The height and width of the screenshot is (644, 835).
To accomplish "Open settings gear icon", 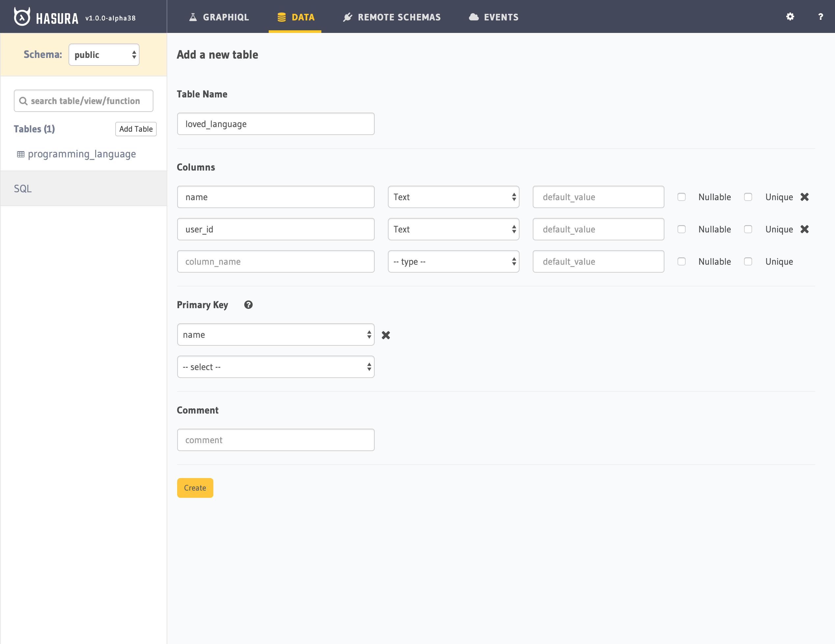I will point(790,16).
